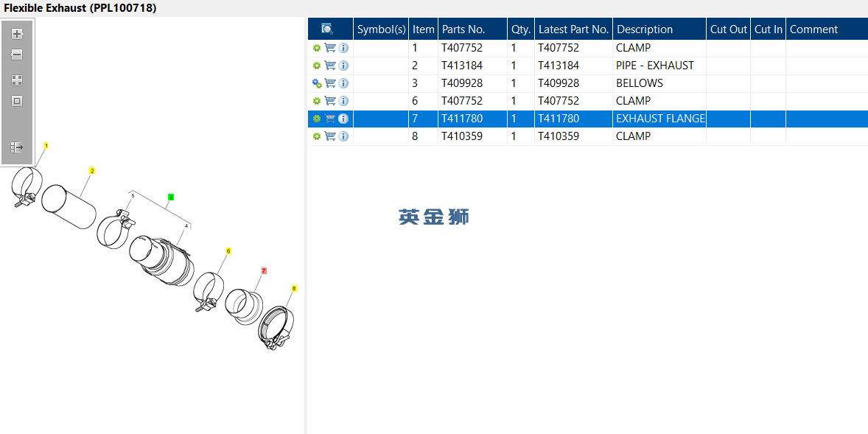Click the gear icon for PIPE - EXHAUST
This screenshot has width=868, height=434.
[317, 66]
